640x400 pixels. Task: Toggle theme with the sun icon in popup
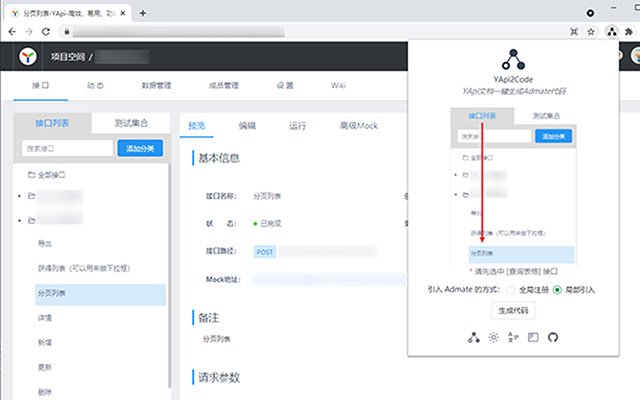click(493, 338)
